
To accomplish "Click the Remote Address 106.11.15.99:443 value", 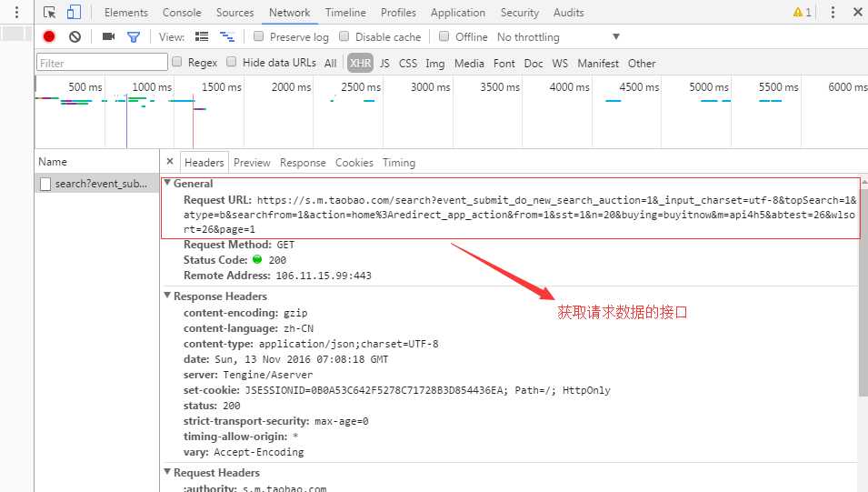I will point(324,276).
